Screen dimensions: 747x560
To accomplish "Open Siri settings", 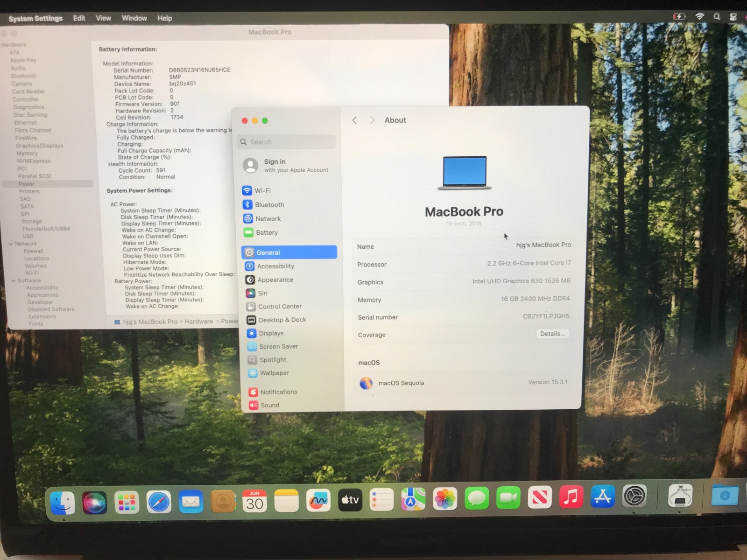I will click(263, 293).
